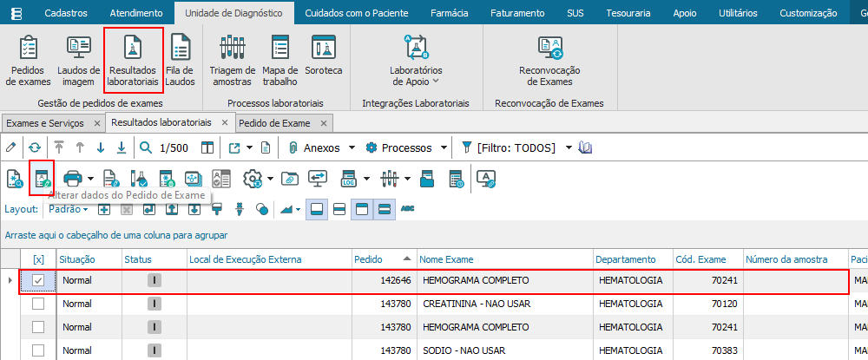
Task: Open the book icon right of Filtro
Action: [x=585, y=147]
